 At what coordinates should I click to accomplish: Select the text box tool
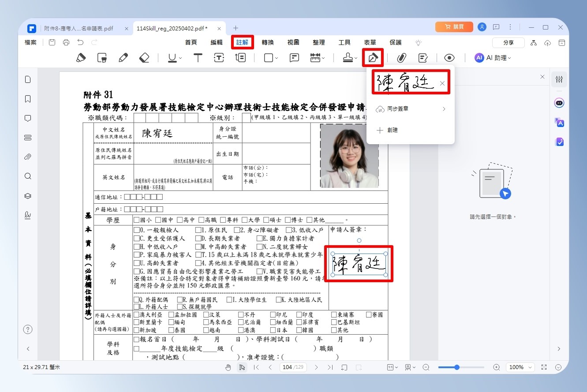(219, 58)
